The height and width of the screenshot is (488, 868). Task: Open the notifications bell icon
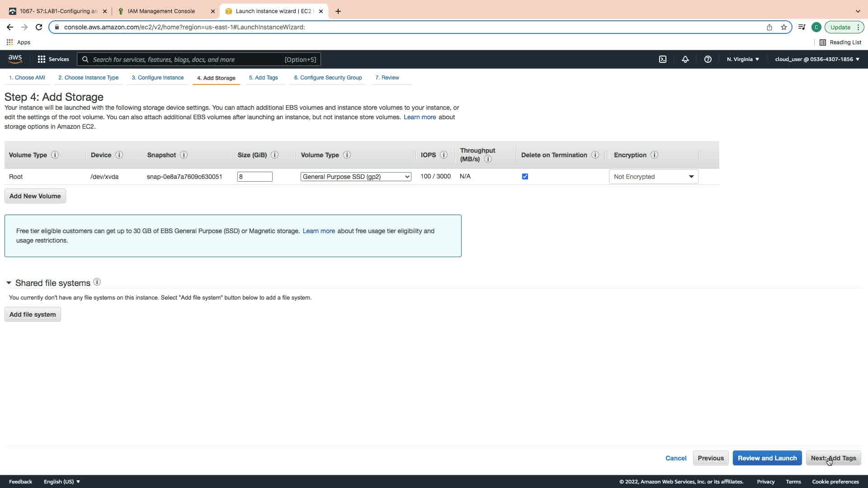(685, 59)
